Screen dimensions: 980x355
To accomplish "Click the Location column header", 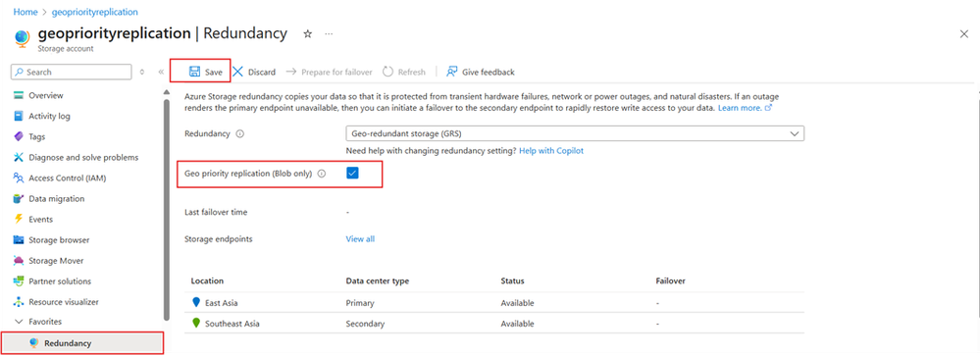I will coord(208,281).
